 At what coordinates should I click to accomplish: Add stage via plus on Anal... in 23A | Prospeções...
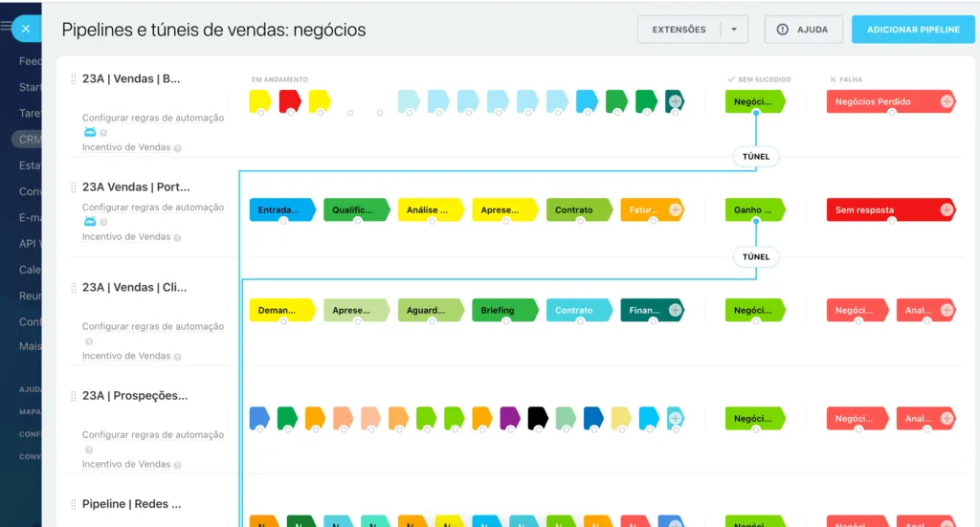click(947, 418)
